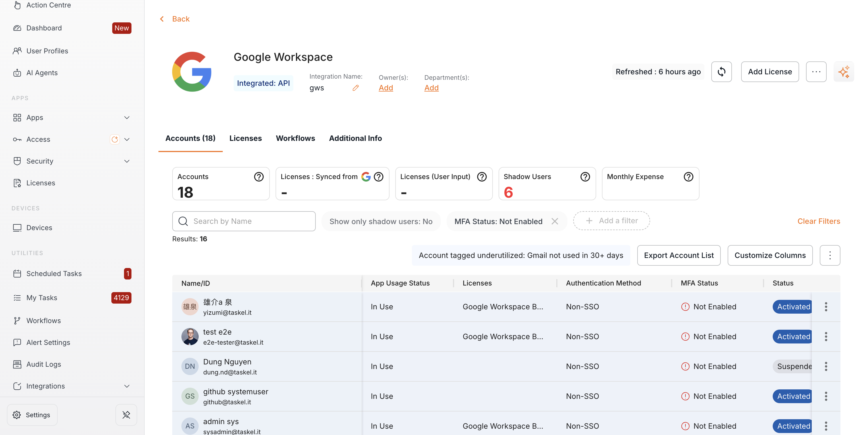Click the Alert Settings icon in sidebar
This screenshot has width=868, height=435.
point(17,342)
